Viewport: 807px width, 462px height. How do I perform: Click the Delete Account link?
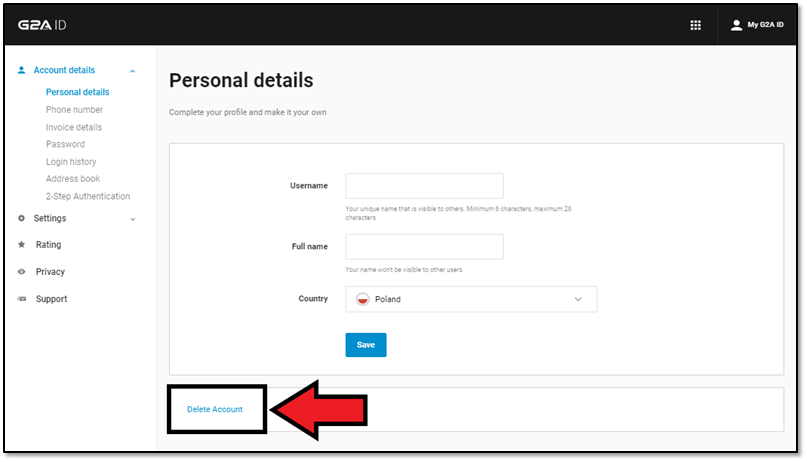pos(215,409)
